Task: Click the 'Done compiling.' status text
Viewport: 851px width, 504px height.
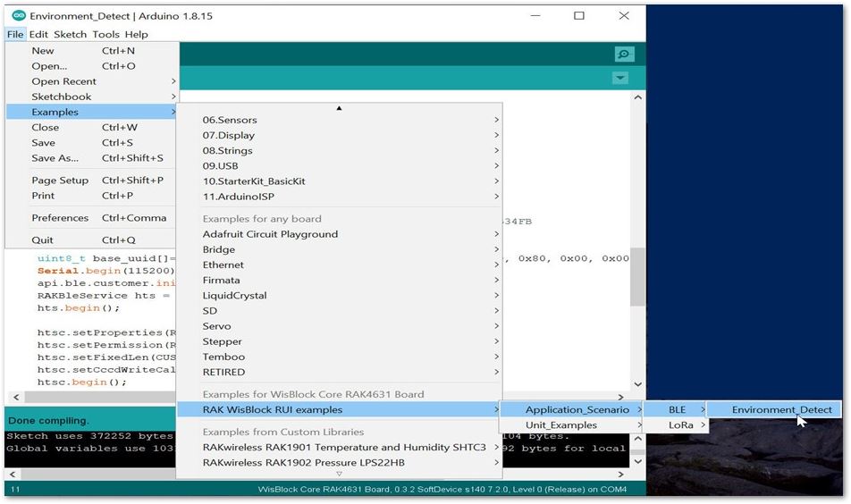Action: pos(47,421)
